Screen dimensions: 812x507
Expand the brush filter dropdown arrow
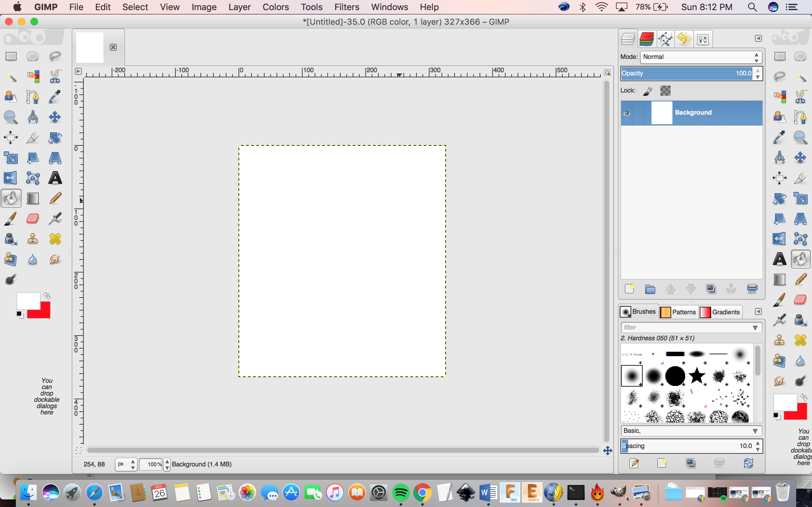755,328
